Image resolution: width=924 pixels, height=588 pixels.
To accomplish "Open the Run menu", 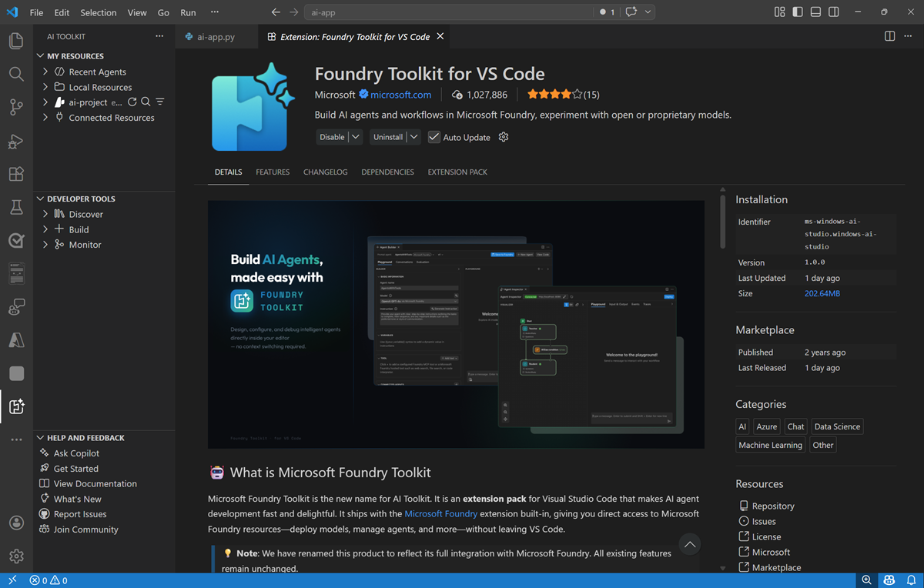I will 188,12.
